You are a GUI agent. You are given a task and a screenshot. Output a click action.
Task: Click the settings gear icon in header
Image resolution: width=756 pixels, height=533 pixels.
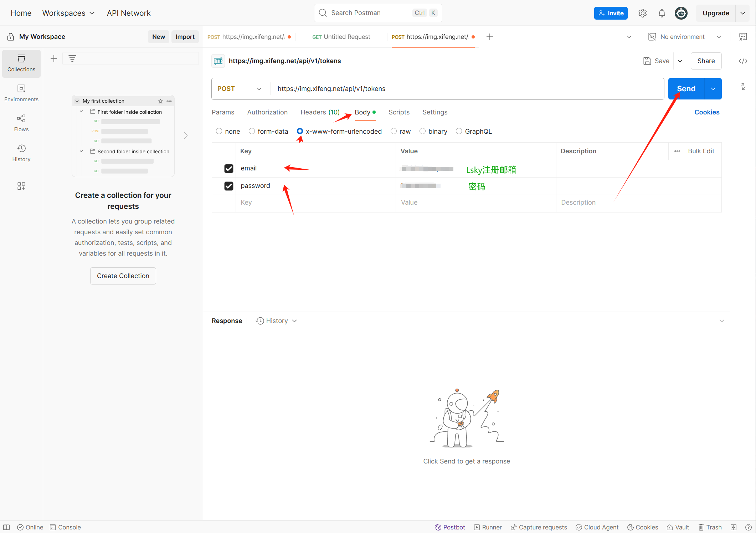[x=642, y=13]
